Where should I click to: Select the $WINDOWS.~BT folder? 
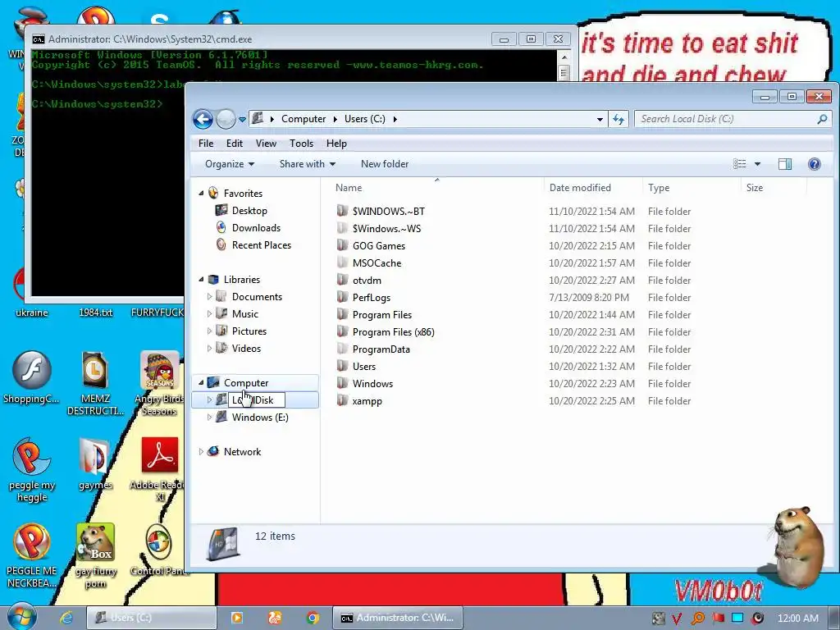tap(388, 211)
